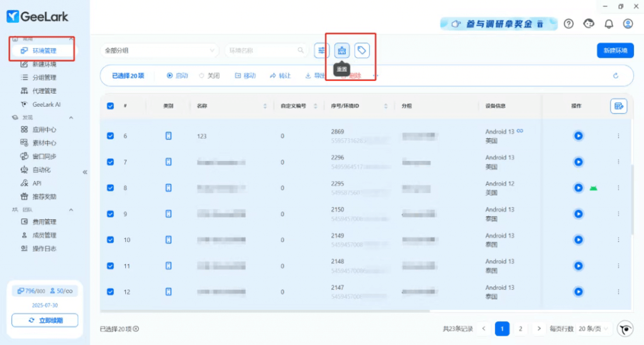This screenshot has height=345, width=644.
Task: Open the three-dot menu for row 9
Action: [x=618, y=214]
